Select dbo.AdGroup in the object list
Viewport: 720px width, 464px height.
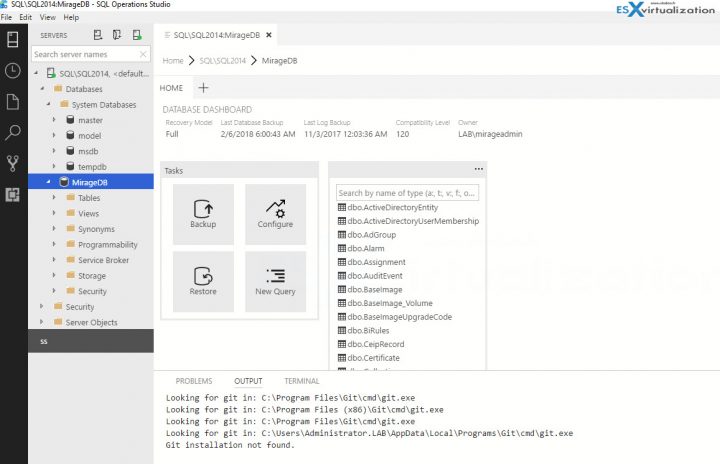pyautogui.click(x=372, y=235)
